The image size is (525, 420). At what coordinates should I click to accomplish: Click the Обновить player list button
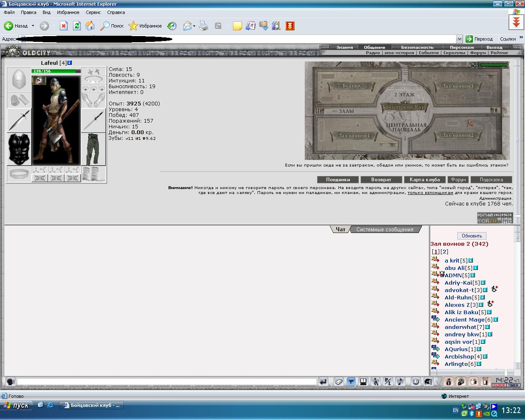pyautogui.click(x=472, y=236)
